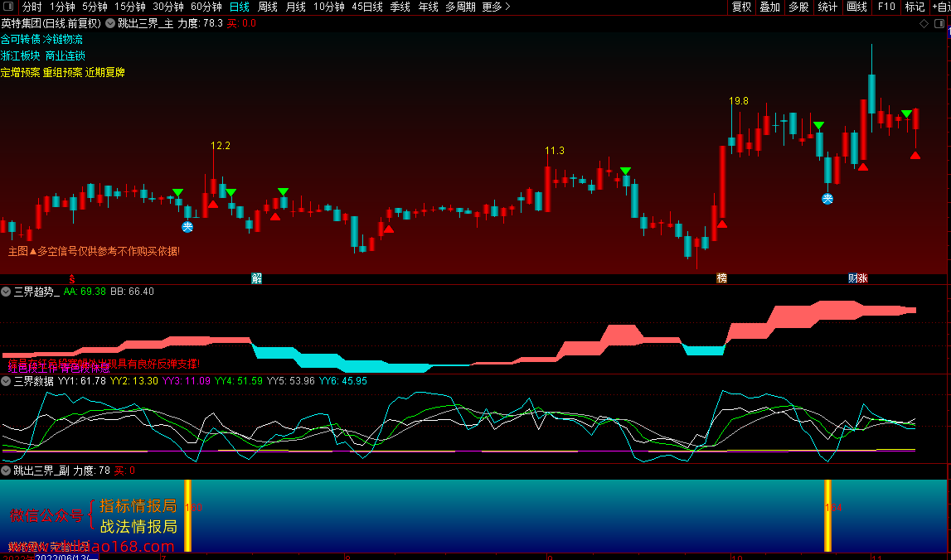Switch to 15分钟 period
Image resolution: width=951 pixels, height=560 pixels.
click(x=130, y=7)
